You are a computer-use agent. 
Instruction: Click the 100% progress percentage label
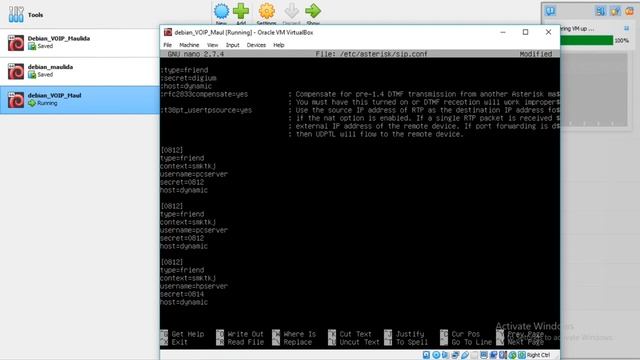pyautogui.click(x=622, y=40)
